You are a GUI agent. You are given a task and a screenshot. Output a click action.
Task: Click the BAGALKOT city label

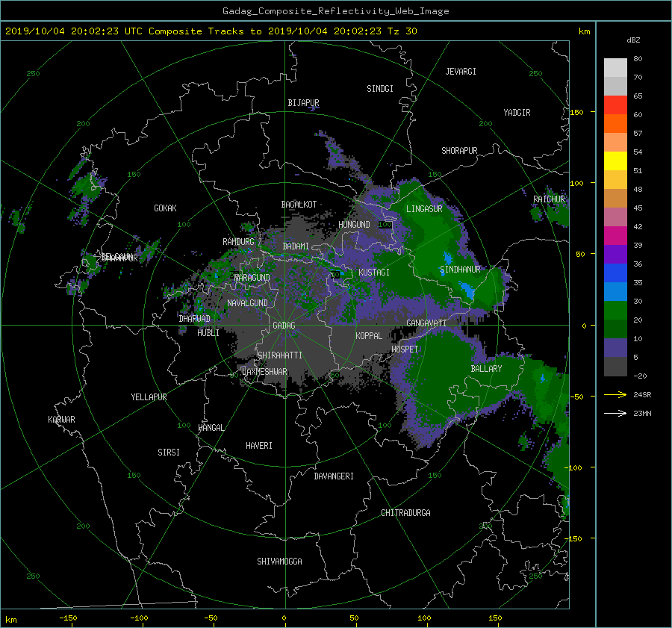tap(299, 205)
